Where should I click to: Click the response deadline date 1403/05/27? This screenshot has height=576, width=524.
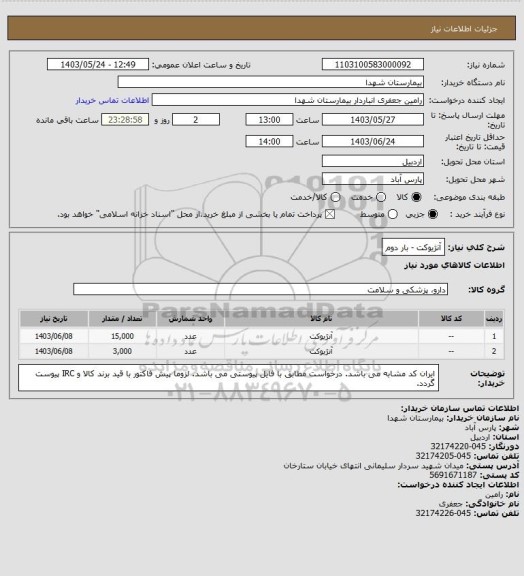point(373,120)
